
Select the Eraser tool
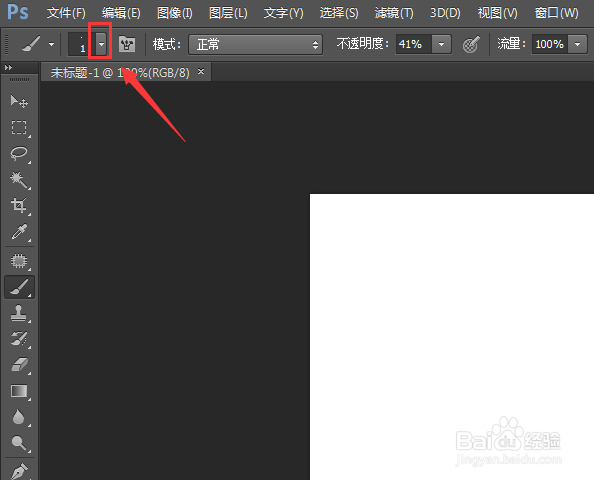(x=19, y=365)
